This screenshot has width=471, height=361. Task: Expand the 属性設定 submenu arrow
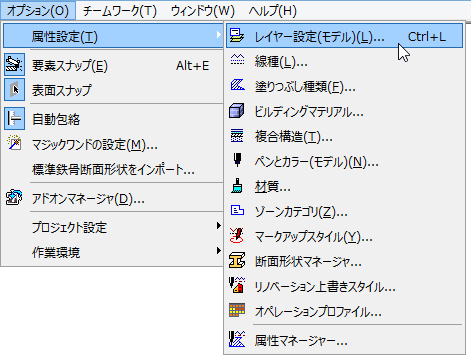click(x=218, y=35)
